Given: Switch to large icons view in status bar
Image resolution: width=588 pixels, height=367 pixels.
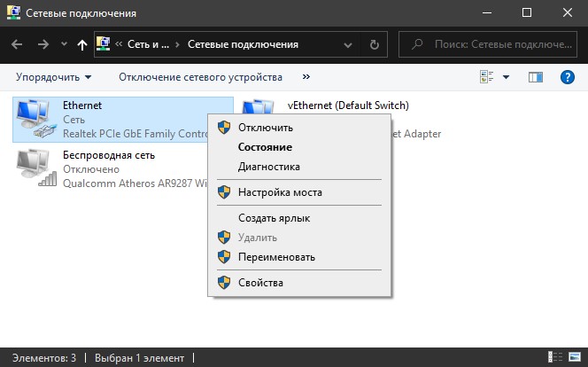Looking at the screenshot, I should [x=575, y=357].
